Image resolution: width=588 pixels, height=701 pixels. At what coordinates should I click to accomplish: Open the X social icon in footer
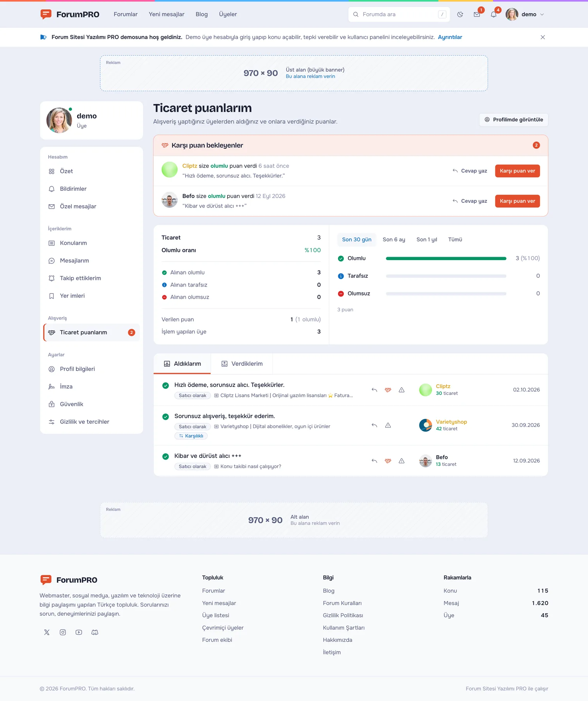tap(47, 632)
